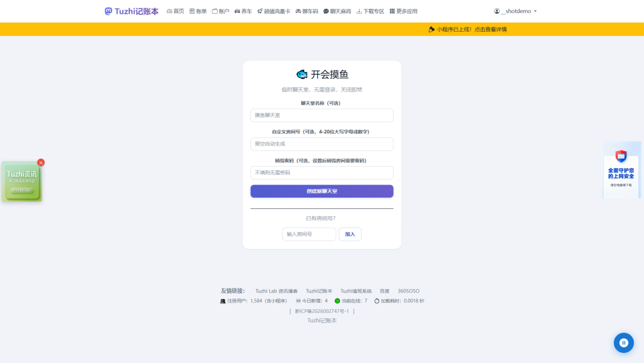Click the 更多应用 grid icon

tap(392, 11)
